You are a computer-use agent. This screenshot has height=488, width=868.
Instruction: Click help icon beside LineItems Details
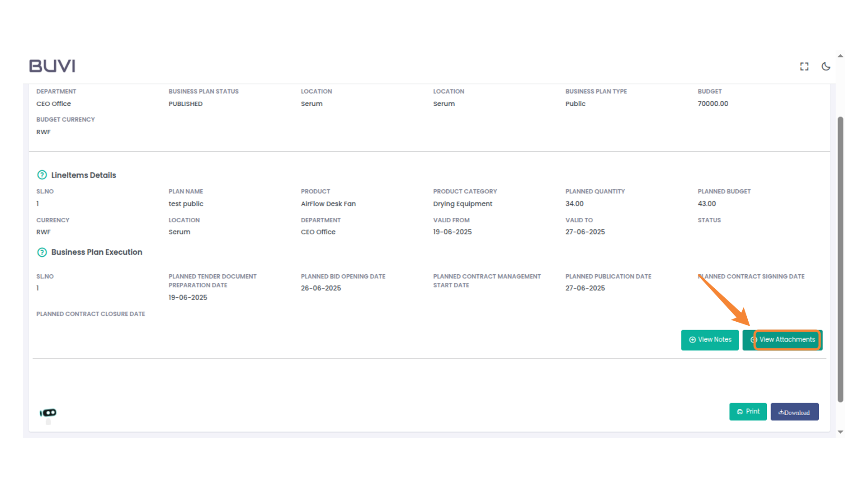pos(42,175)
